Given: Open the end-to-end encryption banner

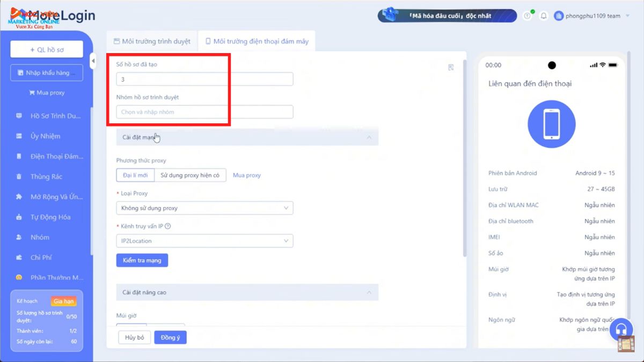Looking at the screenshot, I should coord(447,16).
